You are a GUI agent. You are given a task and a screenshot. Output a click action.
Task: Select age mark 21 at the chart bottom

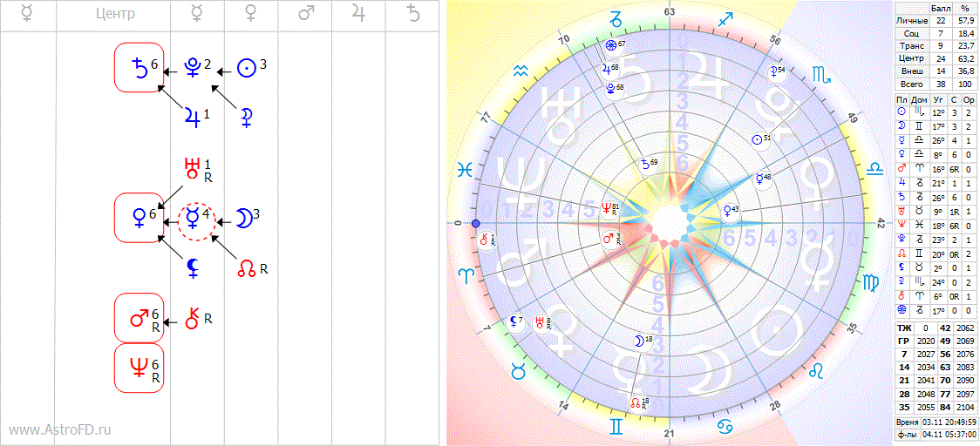(670, 434)
